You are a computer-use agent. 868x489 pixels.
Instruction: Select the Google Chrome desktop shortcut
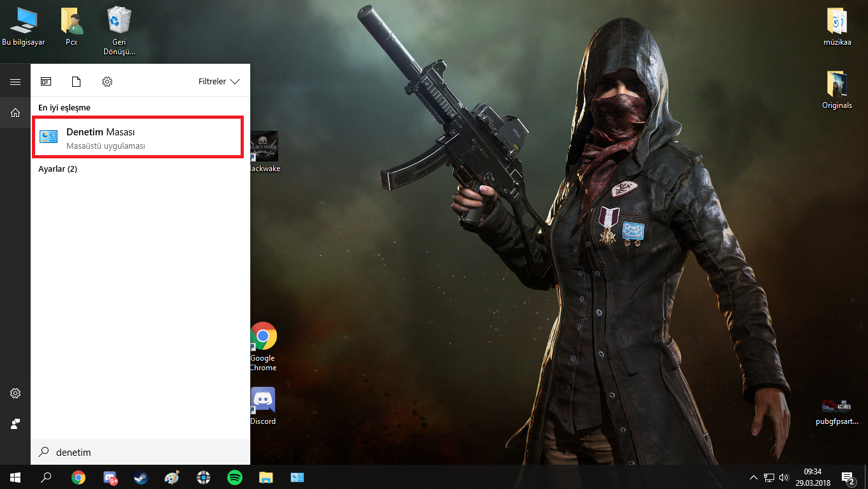[x=262, y=347]
